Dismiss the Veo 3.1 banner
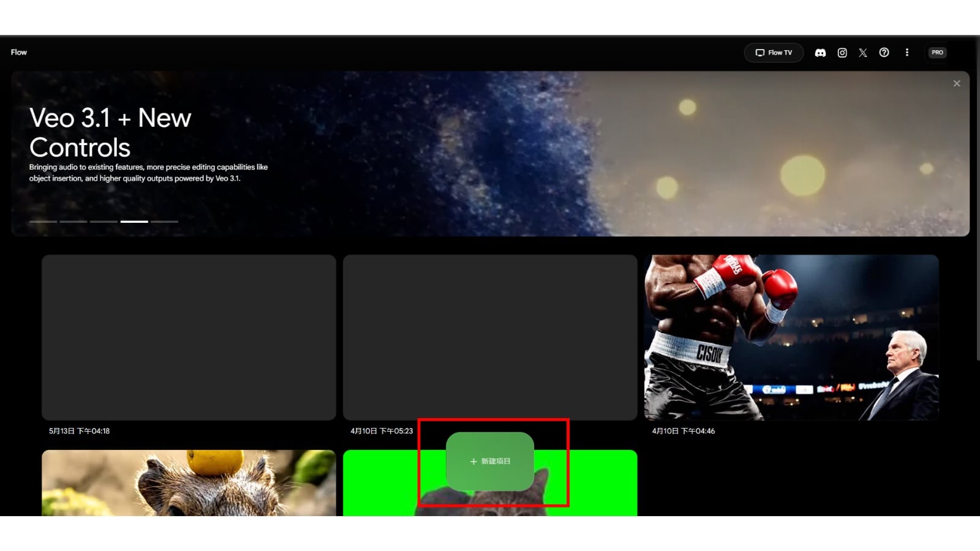This screenshot has height=551, width=980. [957, 83]
